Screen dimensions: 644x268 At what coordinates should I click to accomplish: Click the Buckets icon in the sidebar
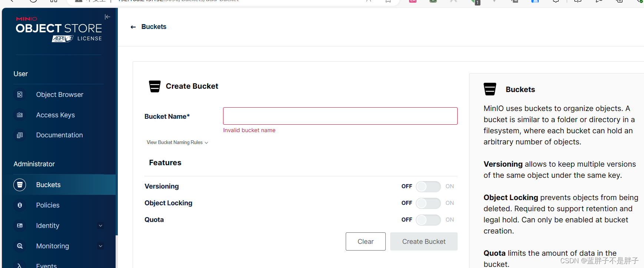click(x=20, y=185)
